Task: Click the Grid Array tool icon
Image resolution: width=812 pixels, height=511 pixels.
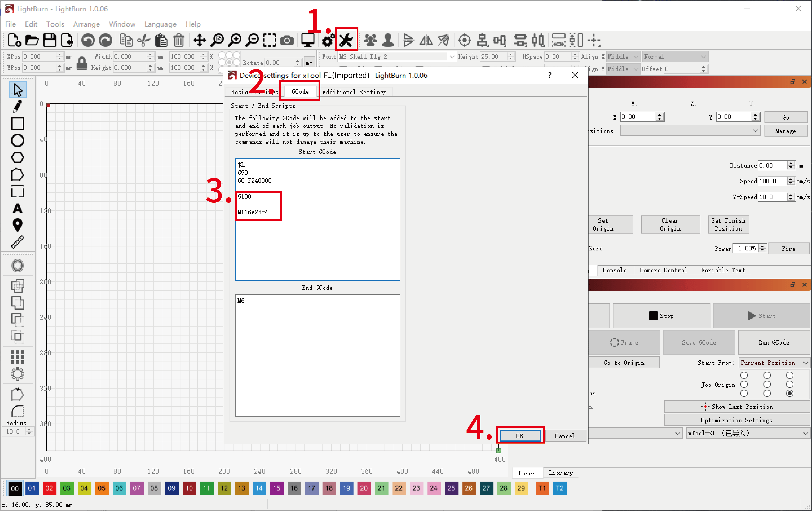Action: (x=17, y=357)
